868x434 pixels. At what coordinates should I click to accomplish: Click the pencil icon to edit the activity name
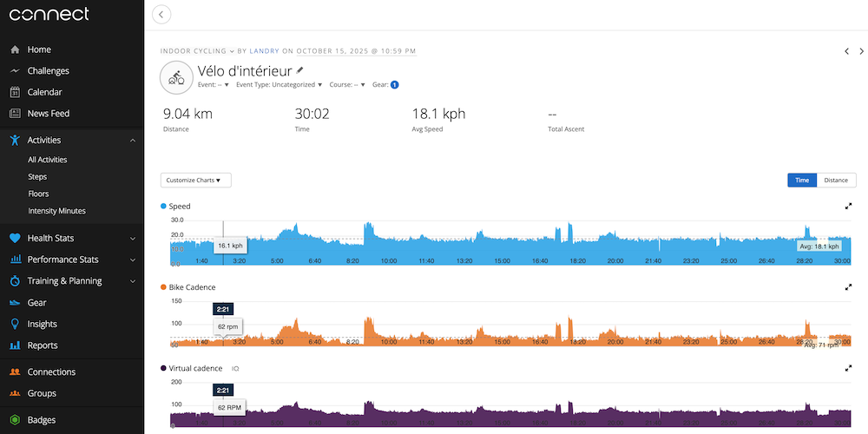(299, 70)
